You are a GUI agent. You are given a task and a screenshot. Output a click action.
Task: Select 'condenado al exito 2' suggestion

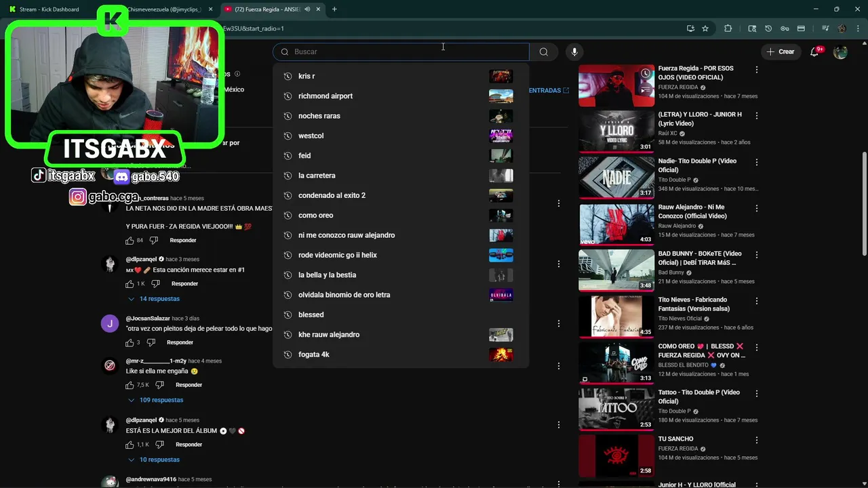[x=401, y=195]
